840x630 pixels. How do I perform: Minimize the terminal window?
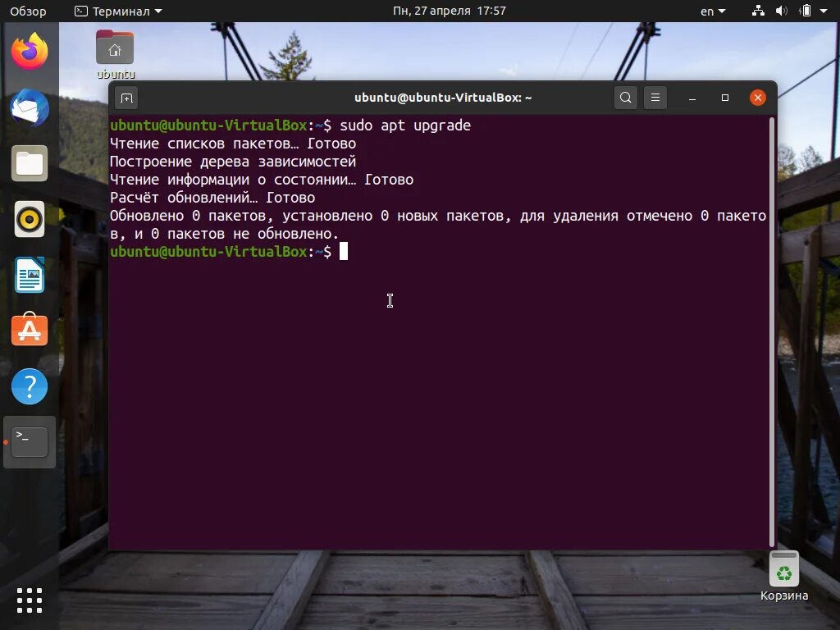coord(692,98)
